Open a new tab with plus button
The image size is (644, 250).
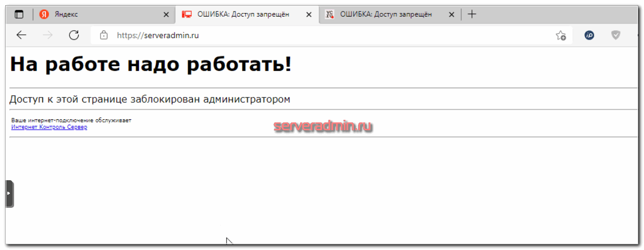[472, 15]
